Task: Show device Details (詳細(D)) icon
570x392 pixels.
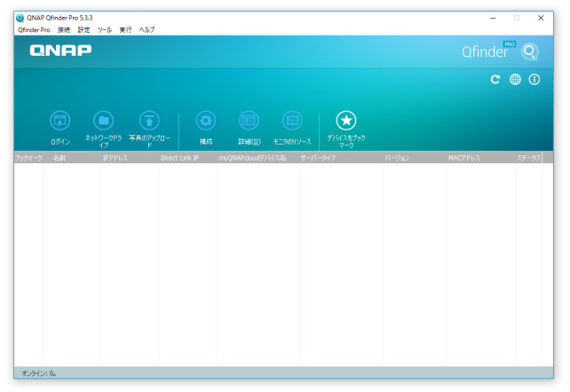Action: tap(249, 121)
